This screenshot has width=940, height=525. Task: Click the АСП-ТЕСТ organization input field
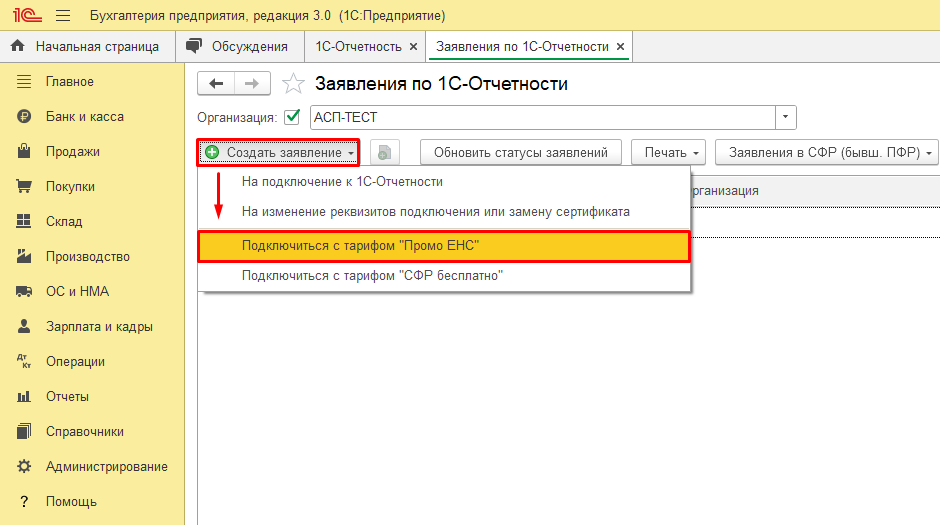point(543,117)
